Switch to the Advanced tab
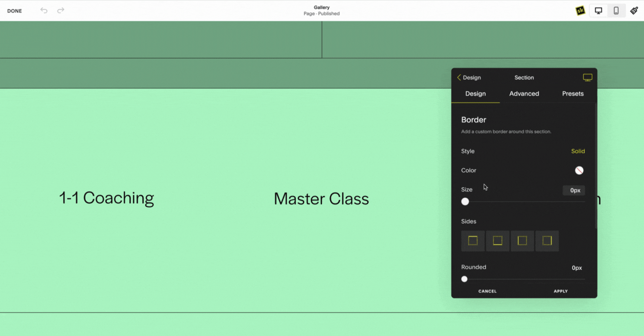 524,93
